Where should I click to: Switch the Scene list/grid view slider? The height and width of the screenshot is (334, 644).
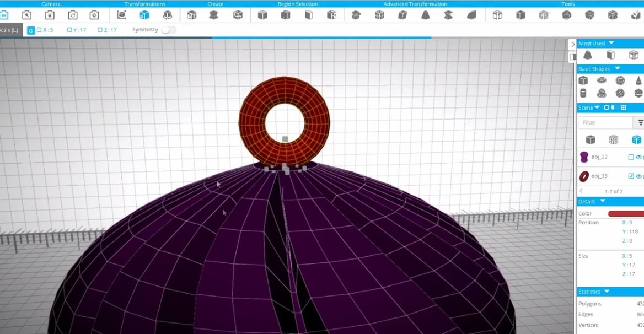613,107
